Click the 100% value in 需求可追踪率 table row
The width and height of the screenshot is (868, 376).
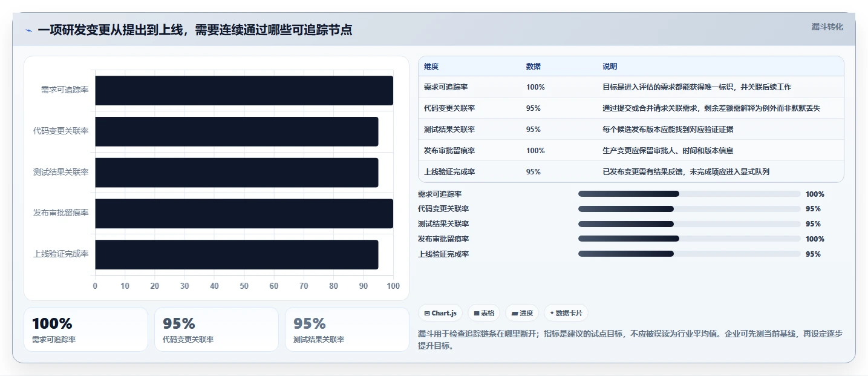coord(535,87)
